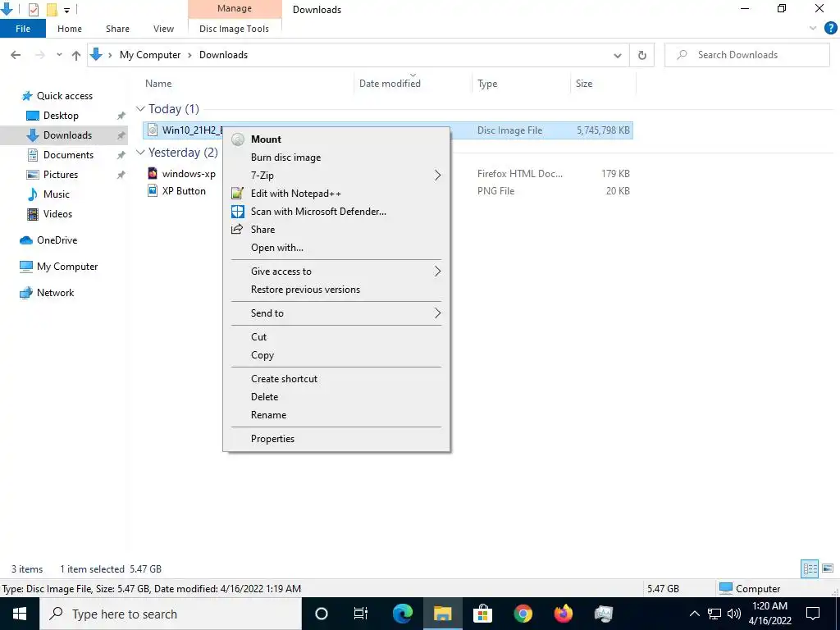Click the taskbar search box
The image size is (840, 630).
pyautogui.click(x=171, y=614)
